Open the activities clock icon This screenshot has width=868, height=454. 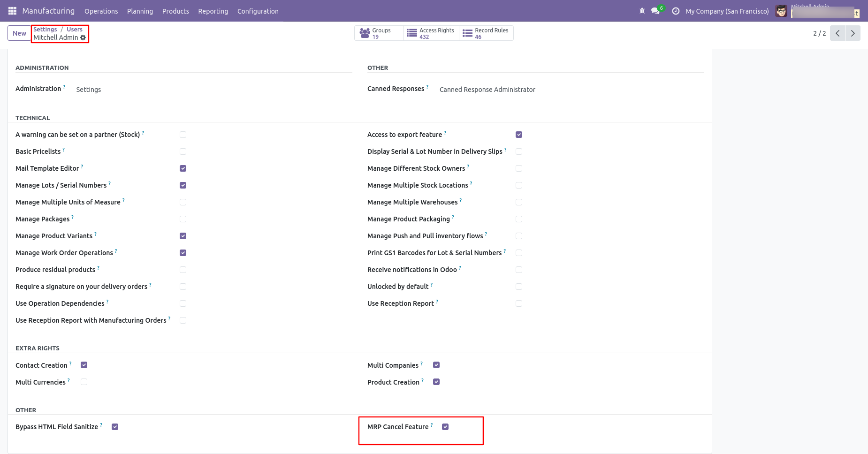pyautogui.click(x=676, y=11)
